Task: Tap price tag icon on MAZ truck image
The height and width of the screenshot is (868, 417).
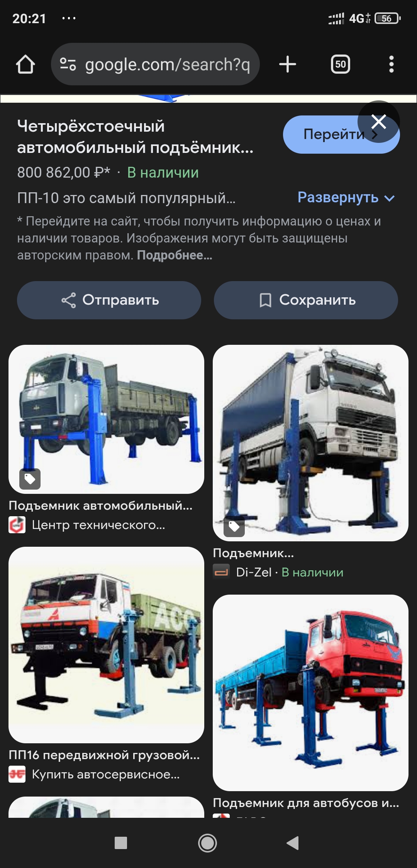Action: [x=30, y=479]
